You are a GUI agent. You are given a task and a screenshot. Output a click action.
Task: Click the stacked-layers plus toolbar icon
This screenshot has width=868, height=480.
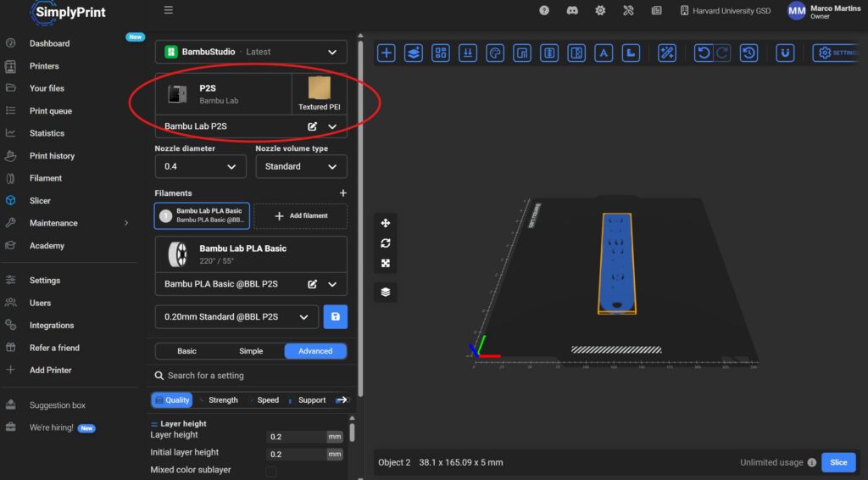point(413,53)
